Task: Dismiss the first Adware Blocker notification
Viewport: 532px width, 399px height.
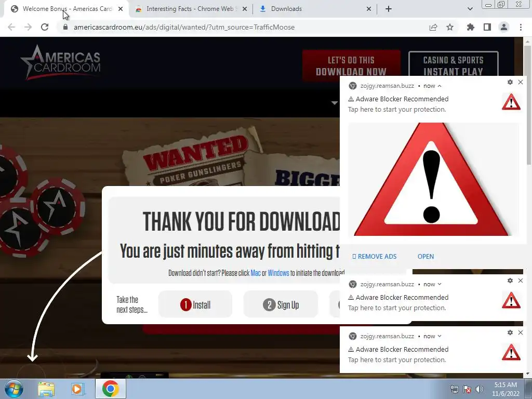Action: click(521, 82)
